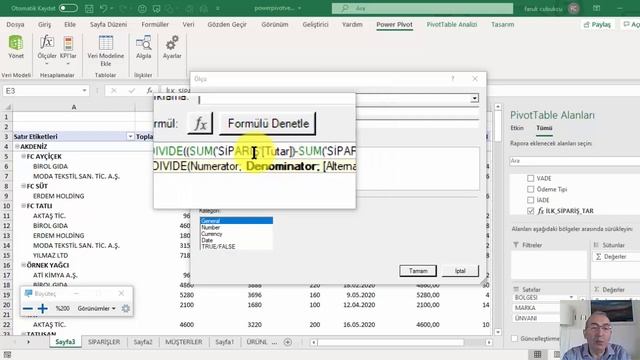
Task: Switch to the Tasarım tab
Action: click(502, 24)
